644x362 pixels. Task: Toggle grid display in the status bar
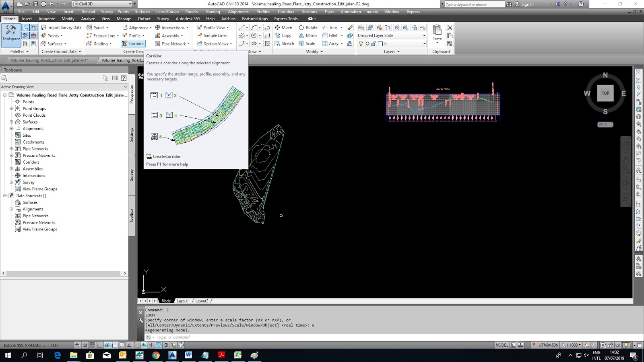91,345
